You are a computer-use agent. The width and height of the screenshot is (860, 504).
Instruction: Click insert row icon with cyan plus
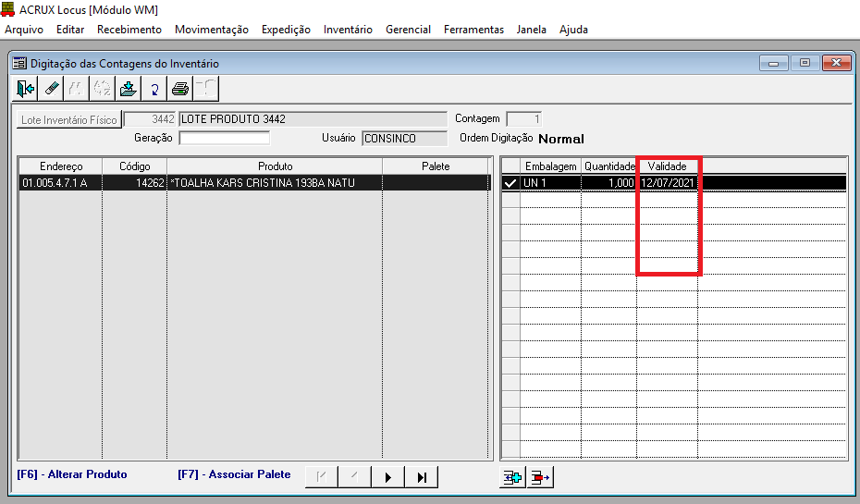pos(513,477)
